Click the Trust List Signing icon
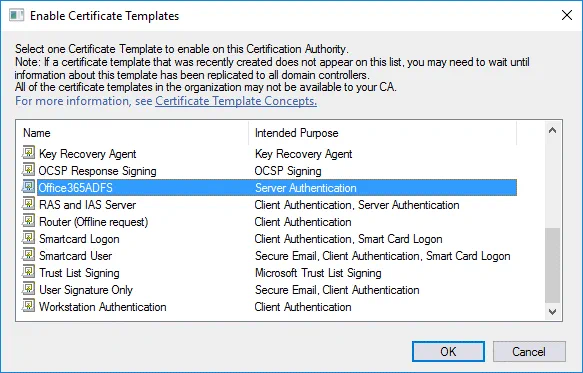 (28, 272)
